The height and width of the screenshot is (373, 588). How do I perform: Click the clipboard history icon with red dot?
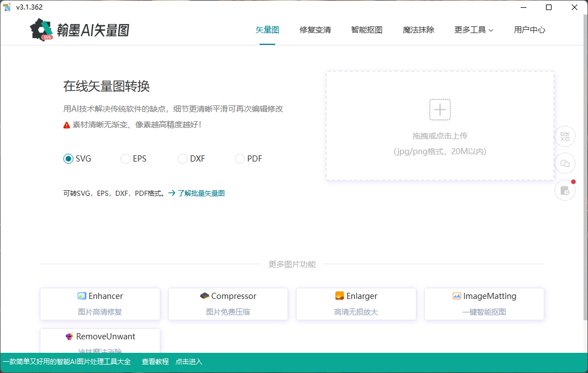(564, 190)
